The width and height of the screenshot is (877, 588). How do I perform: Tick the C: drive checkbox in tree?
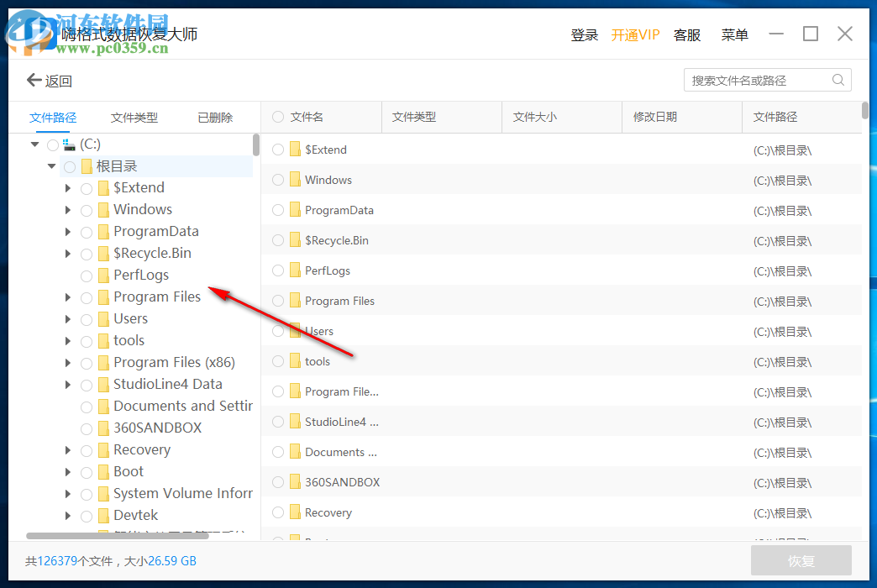pos(53,145)
